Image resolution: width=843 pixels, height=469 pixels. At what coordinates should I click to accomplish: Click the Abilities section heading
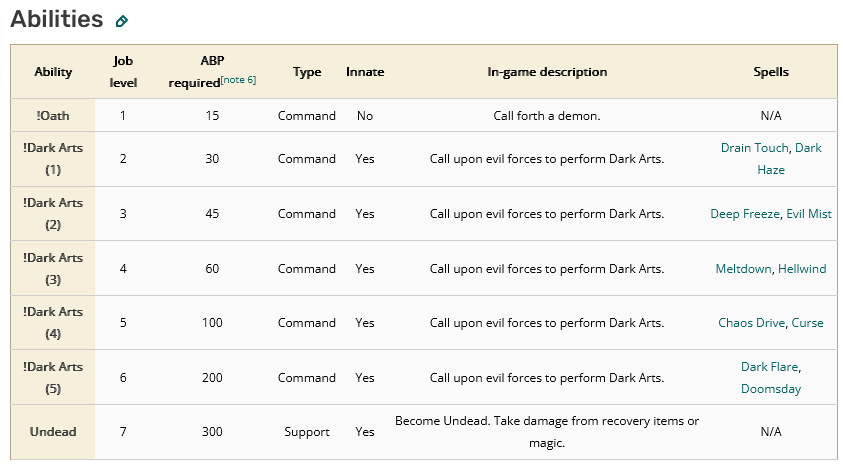point(56,19)
